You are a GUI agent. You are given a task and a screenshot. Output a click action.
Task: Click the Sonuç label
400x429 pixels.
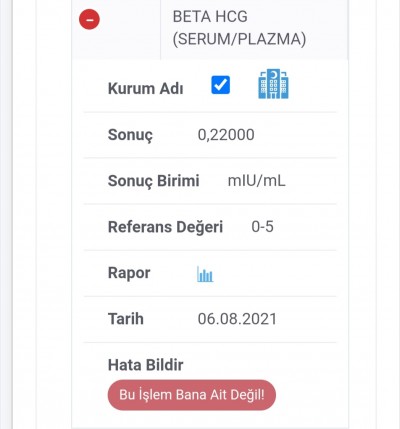[x=130, y=135]
